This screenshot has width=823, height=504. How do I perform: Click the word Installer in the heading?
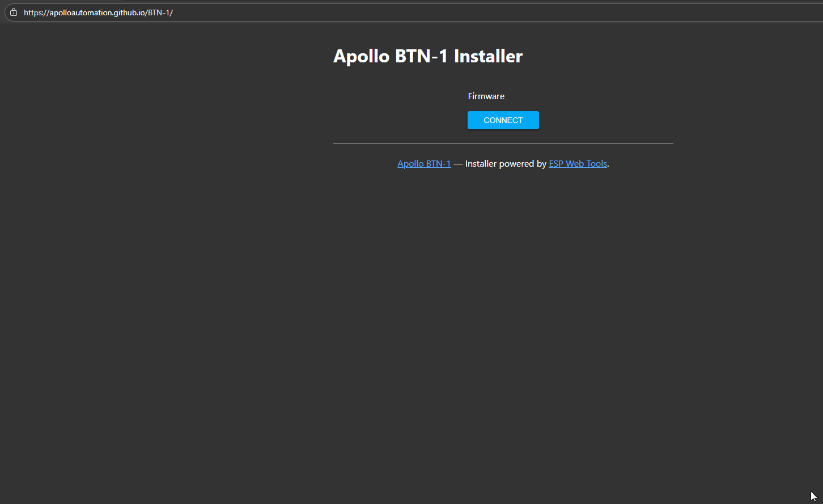coord(488,56)
